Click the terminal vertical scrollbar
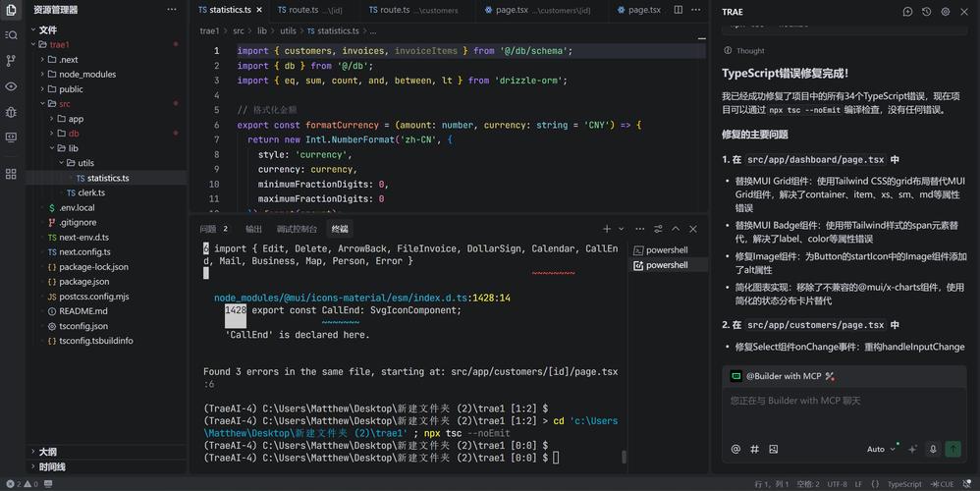Screen dimensions: 980x491 [x=624, y=457]
